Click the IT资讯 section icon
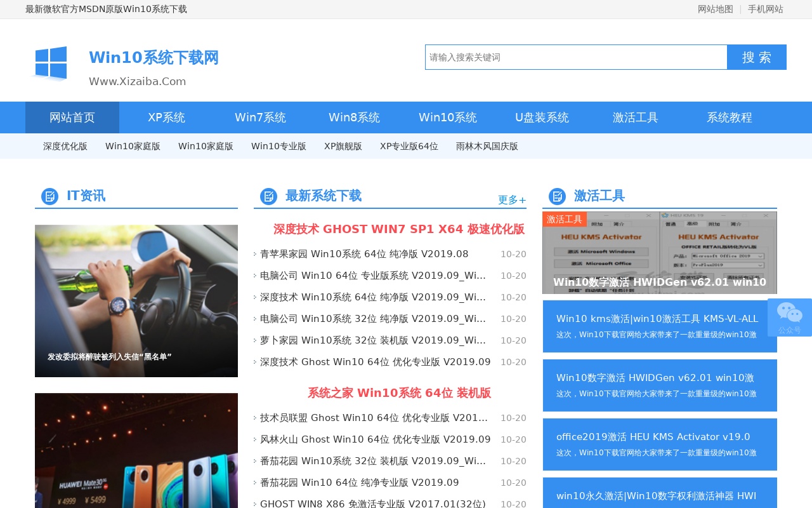The height and width of the screenshot is (508, 812). [x=49, y=196]
